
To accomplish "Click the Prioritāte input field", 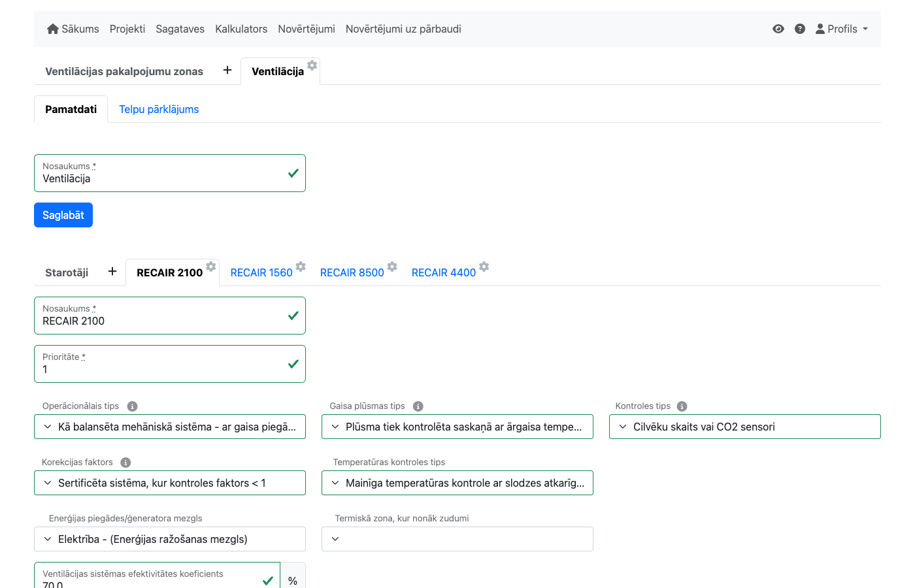I will (x=163, y=369).
